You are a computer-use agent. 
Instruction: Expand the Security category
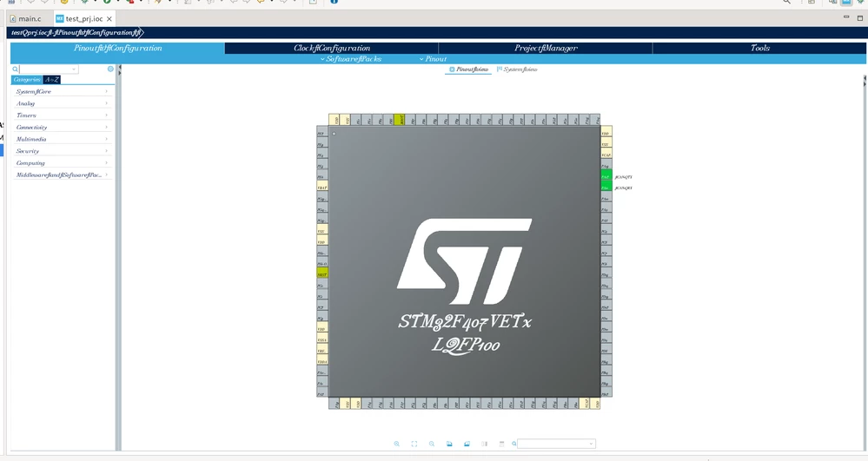click(x=62, y=151)
